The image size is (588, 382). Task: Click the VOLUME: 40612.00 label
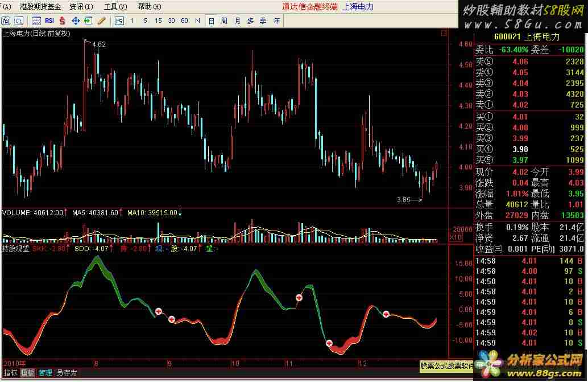click(x=32, y=213)
